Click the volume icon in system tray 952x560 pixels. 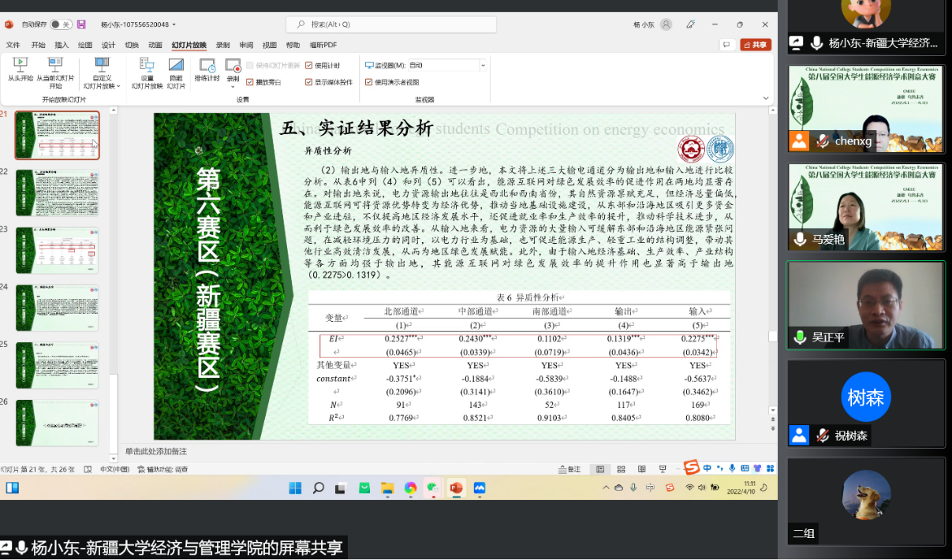coord(702,488)
